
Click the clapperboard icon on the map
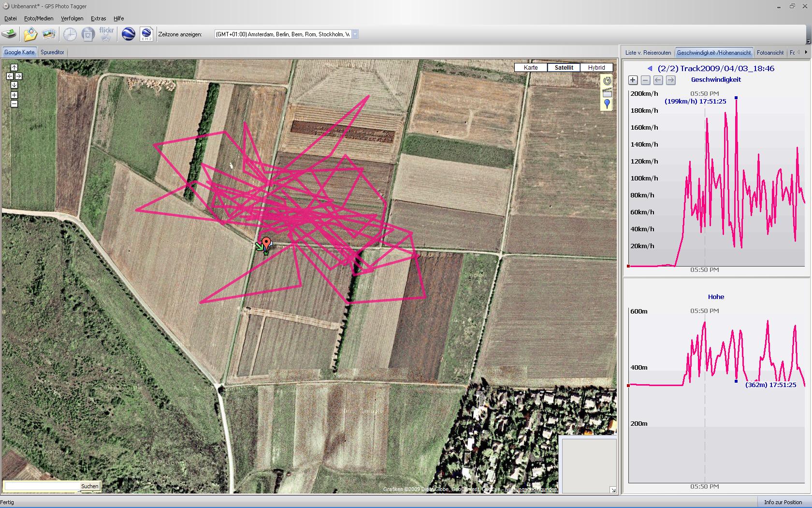click(x=607, y=92)
